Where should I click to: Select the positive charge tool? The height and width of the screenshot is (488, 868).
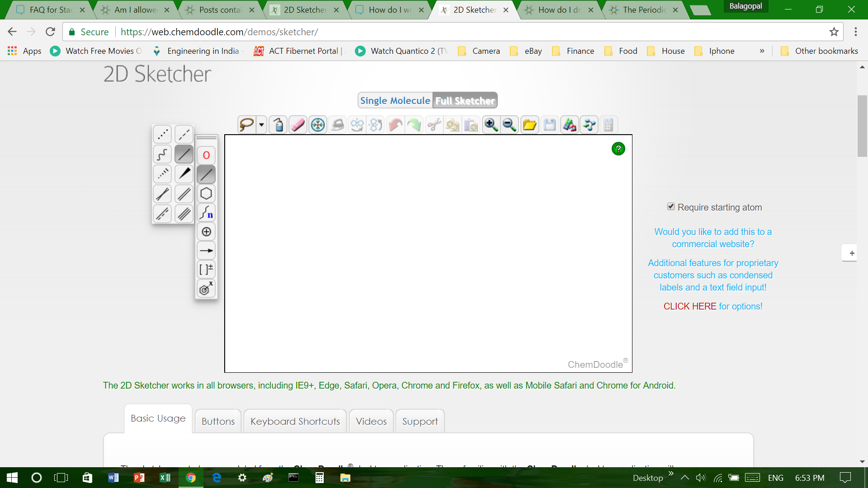click(206, 232)
